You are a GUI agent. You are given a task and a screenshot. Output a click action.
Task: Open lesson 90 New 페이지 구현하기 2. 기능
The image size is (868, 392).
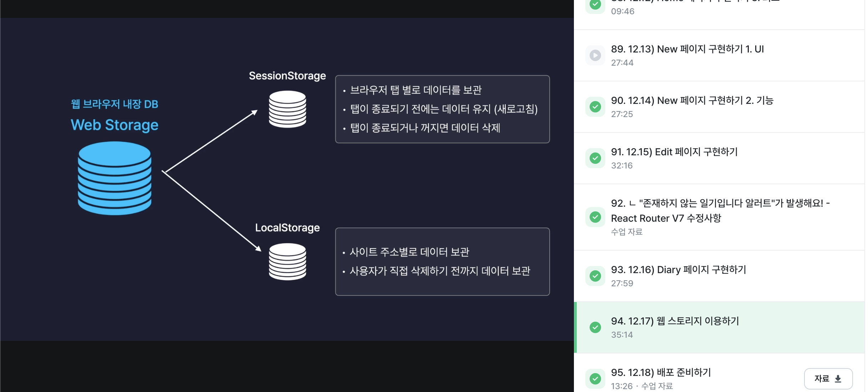692,101
